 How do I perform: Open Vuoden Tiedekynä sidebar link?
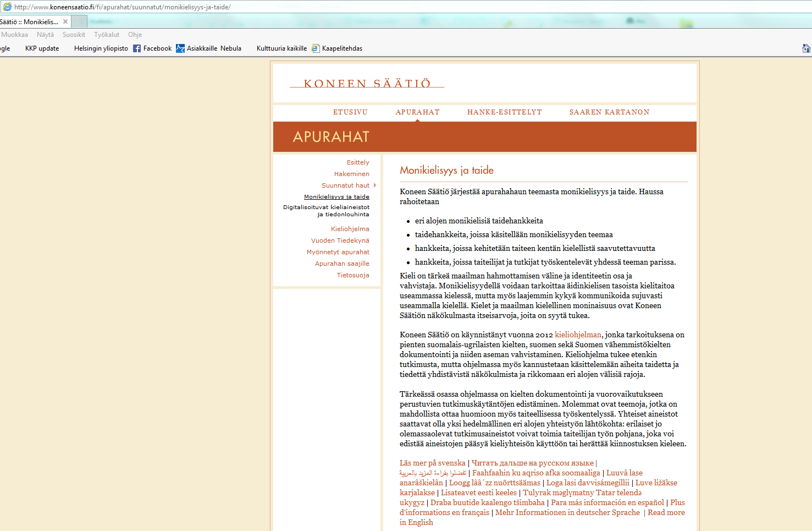tap(340, 240)
